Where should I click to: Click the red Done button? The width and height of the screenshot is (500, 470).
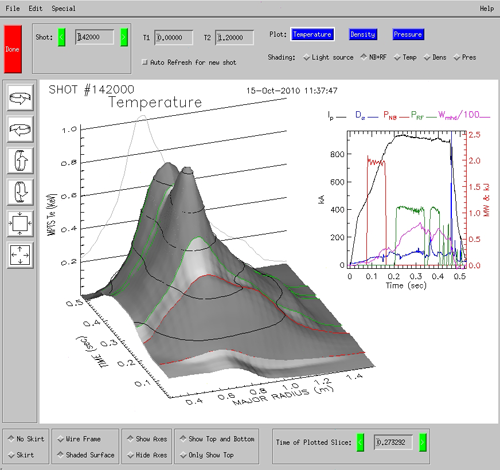[13, 49]
